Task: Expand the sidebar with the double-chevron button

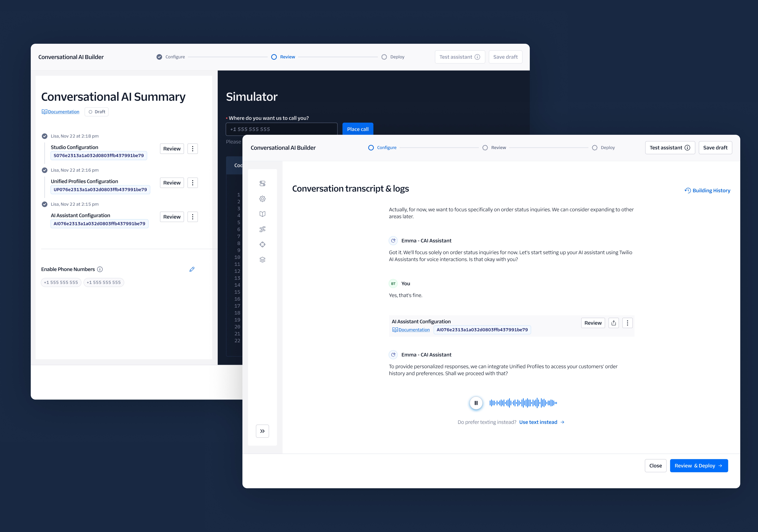Action: [262, 431]
